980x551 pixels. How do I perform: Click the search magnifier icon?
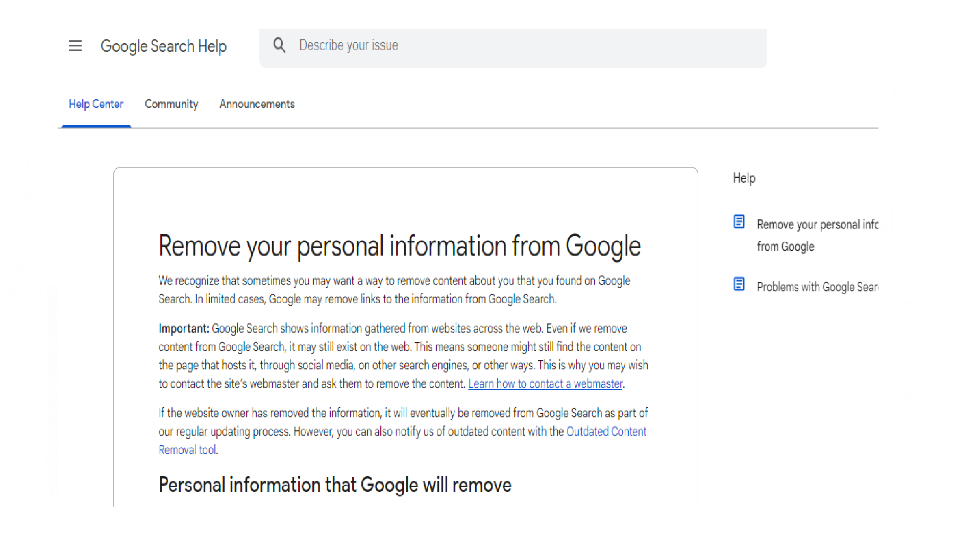[280, 45]
